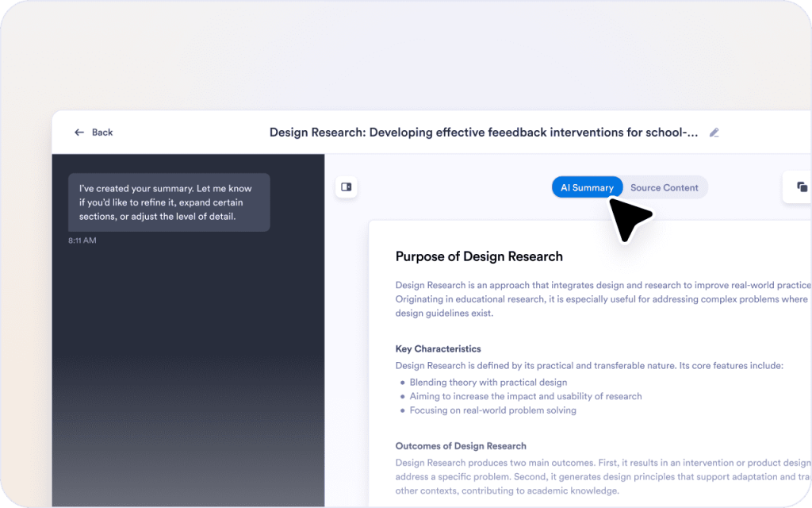The width and height of the screenshot is (812, 508).
Task: Select the Key Characteristics section heading
Action: coord(439,348)
